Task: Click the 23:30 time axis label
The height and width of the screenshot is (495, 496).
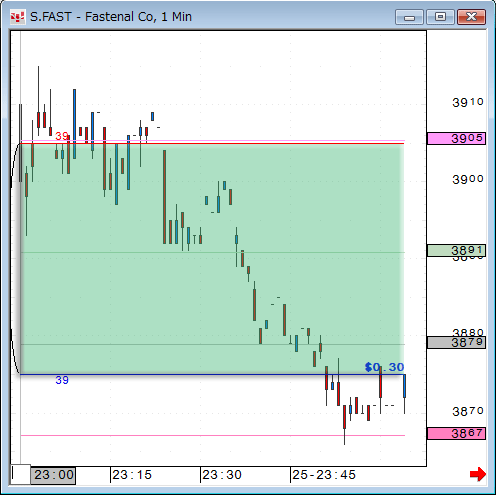Action: click(222, 475)
